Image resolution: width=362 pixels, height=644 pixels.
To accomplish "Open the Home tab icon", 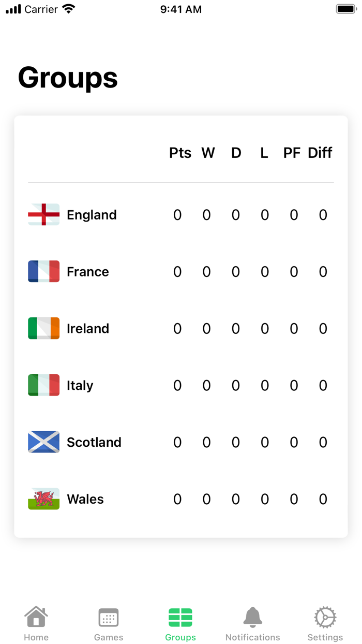I will (x=36, y=617).
